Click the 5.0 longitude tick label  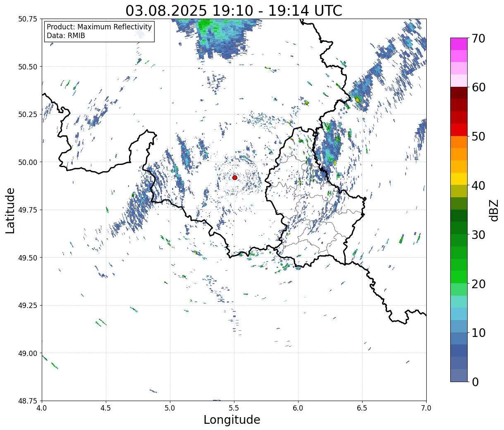[170, 408]
